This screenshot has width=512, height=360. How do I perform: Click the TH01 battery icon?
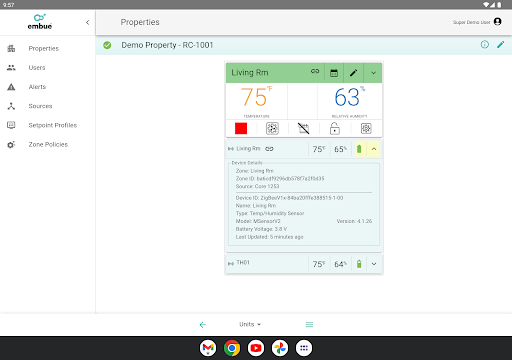click(x=359, y=264)
